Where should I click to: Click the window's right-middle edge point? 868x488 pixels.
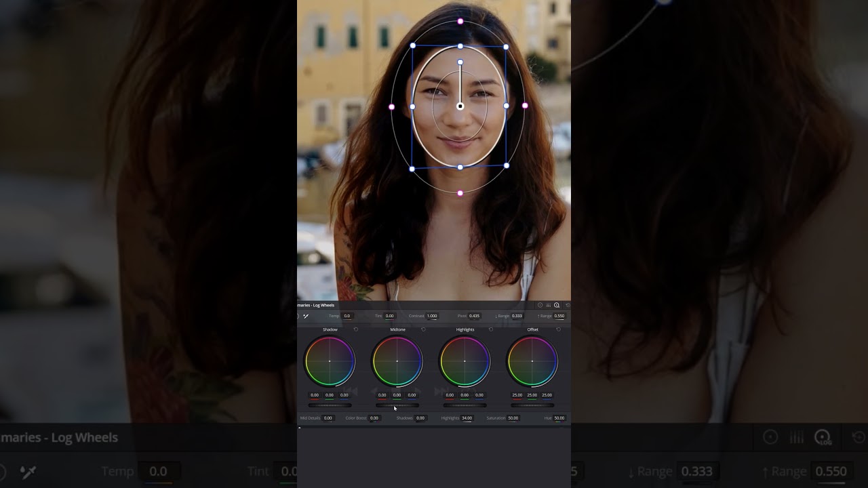(507, 106)
